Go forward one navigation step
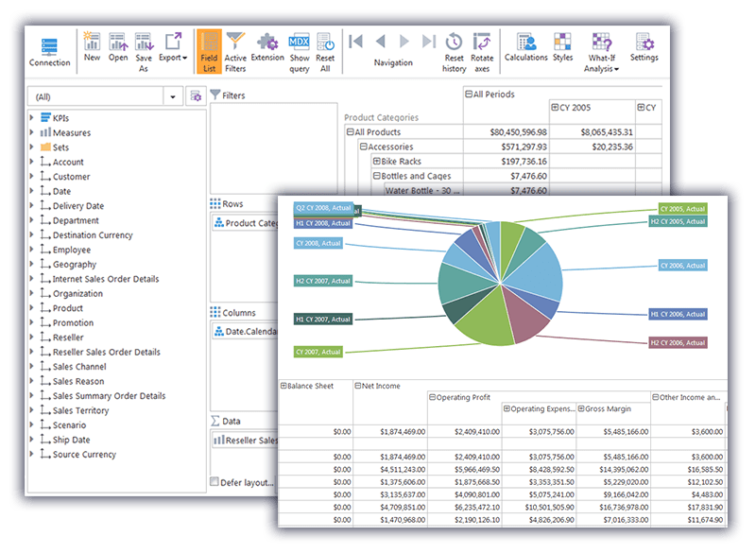Image resolution: width=756 pixels, height=554 pixels. (404, 42)
